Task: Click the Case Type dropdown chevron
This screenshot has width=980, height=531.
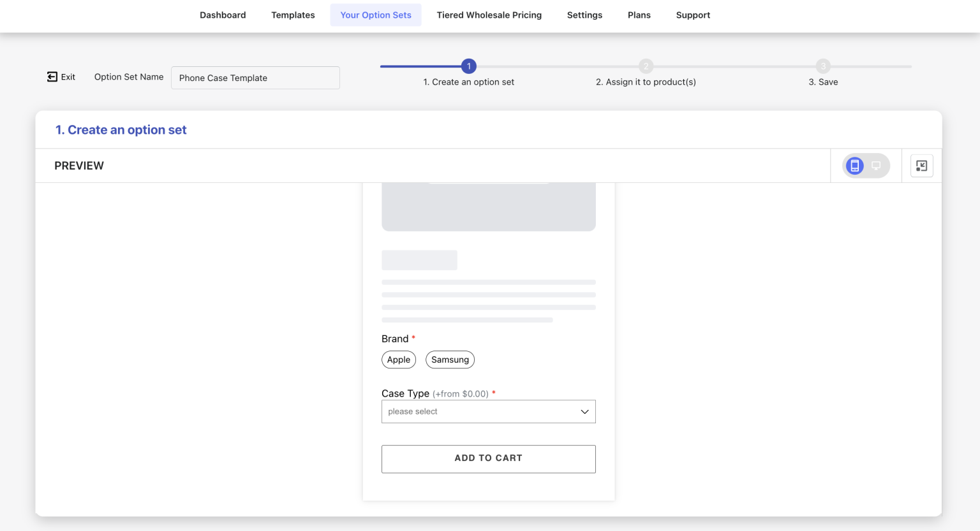Action: point(584,411)
